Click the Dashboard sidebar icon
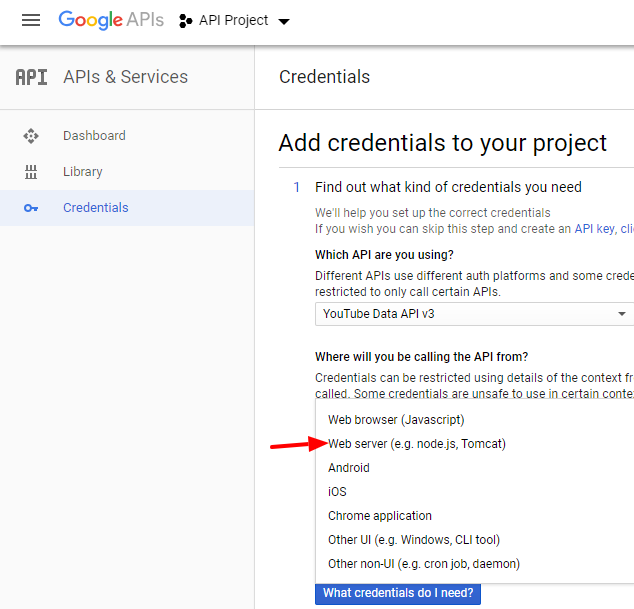 (x=31, y=136)
